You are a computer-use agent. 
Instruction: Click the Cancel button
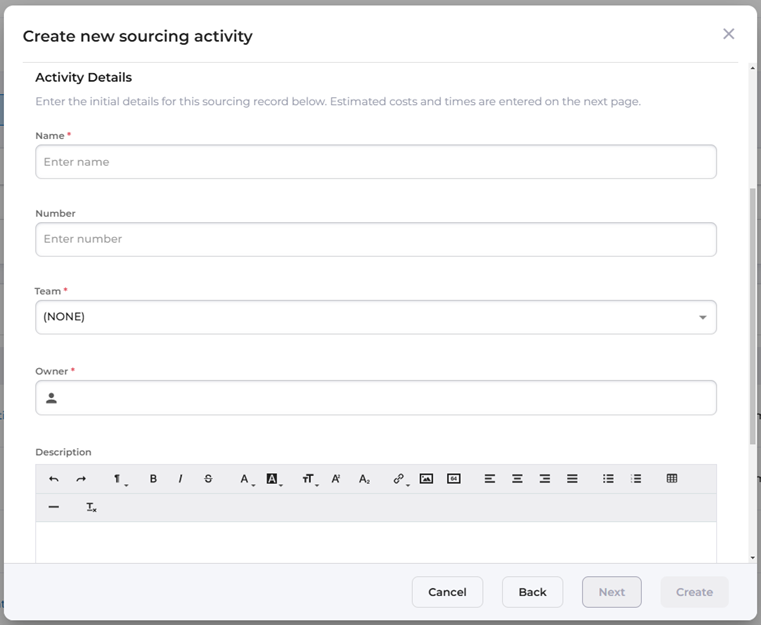(447, 592)
